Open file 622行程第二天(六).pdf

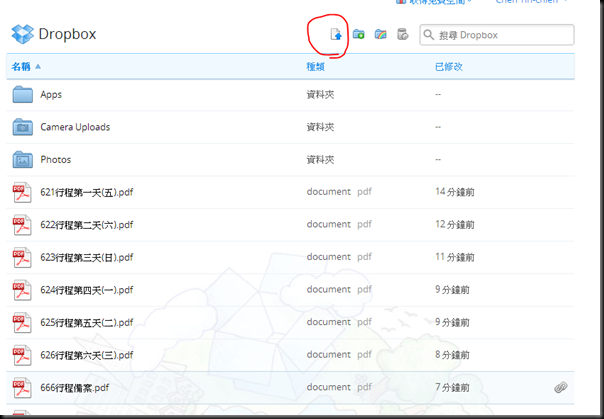pyautogui.click(x=87, y=225)
